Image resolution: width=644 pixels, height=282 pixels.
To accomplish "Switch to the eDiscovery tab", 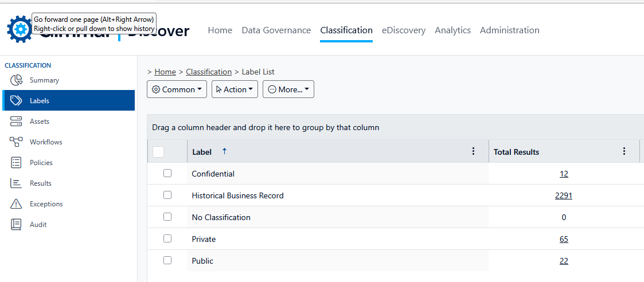I will tap(404, 30).
